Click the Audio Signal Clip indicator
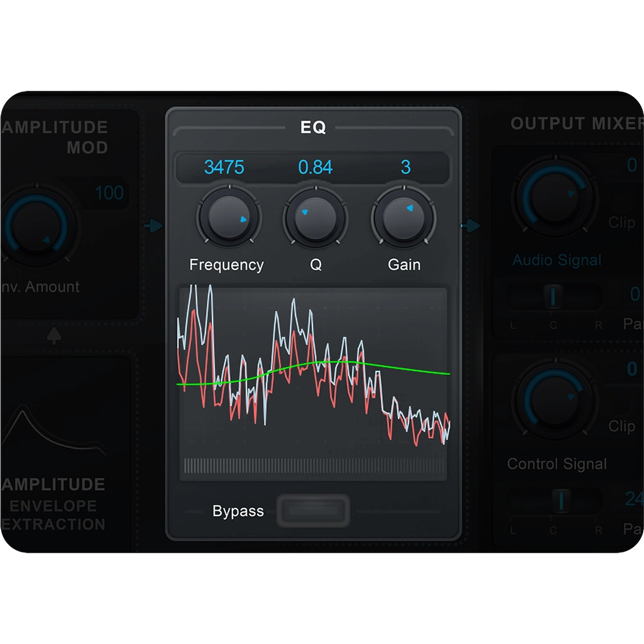 (x=621, y=222)
